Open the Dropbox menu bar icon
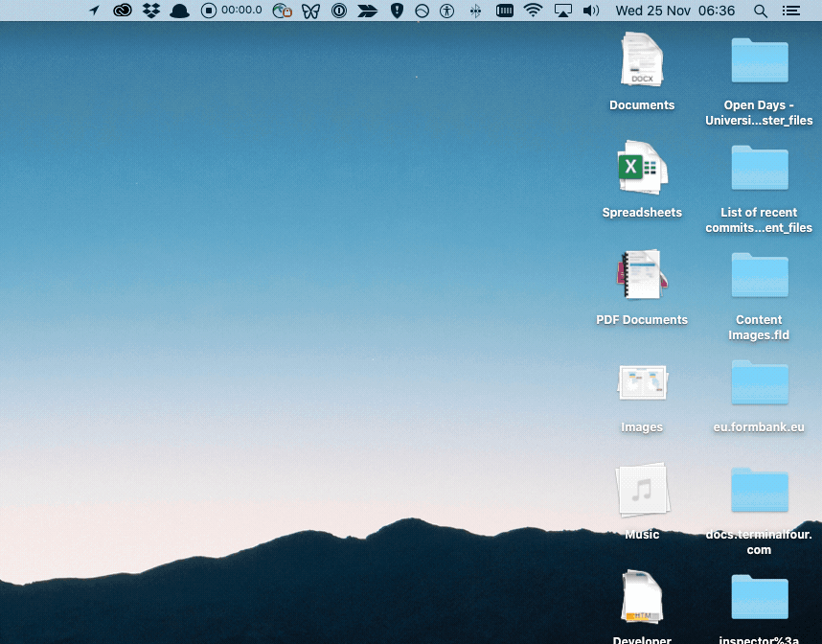This screenshot has width=822, height=644. (150, 11)
